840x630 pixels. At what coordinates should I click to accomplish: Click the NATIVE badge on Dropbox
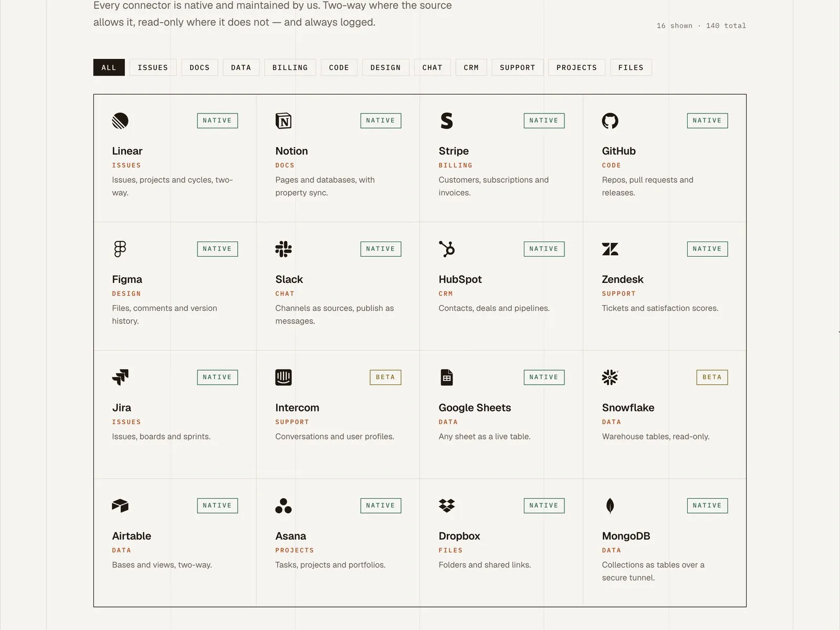tap(544, 506)
